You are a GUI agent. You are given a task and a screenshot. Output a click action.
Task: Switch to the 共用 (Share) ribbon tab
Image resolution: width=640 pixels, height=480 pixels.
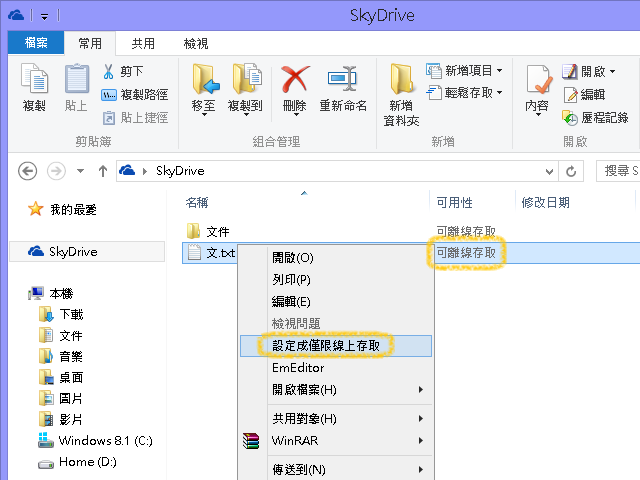[143, 43]
